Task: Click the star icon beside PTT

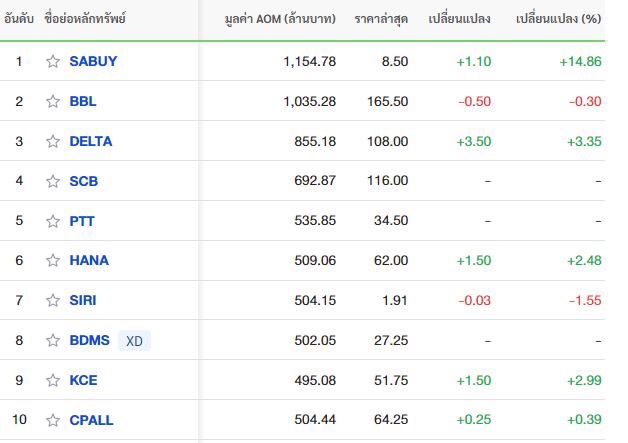Action: [x=53, y=221]
